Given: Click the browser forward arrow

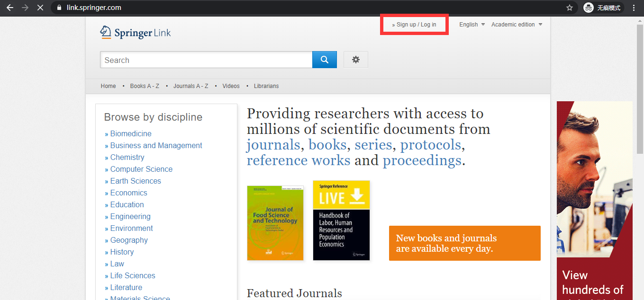Looking at the screenshot, I should pyautogui.click(x=25, y=8).
